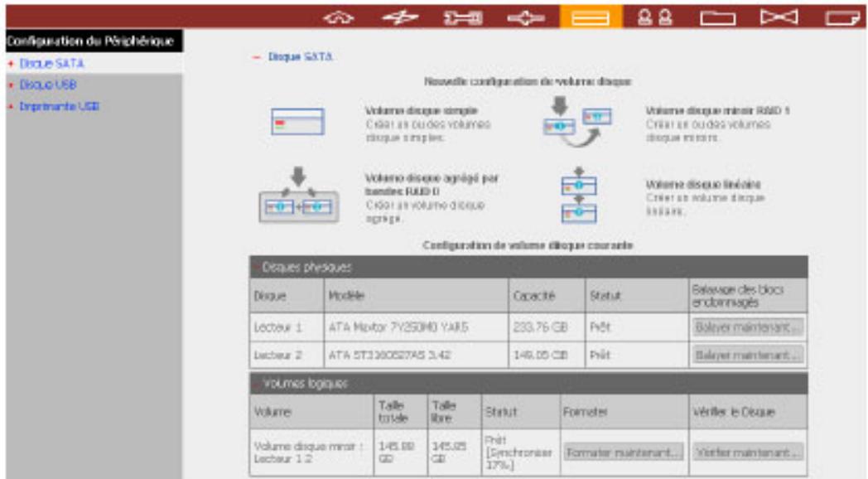The image size is (868, 479).
Task: Open Imprimante USB in the sidebar
Action: (x=60, y=106)
